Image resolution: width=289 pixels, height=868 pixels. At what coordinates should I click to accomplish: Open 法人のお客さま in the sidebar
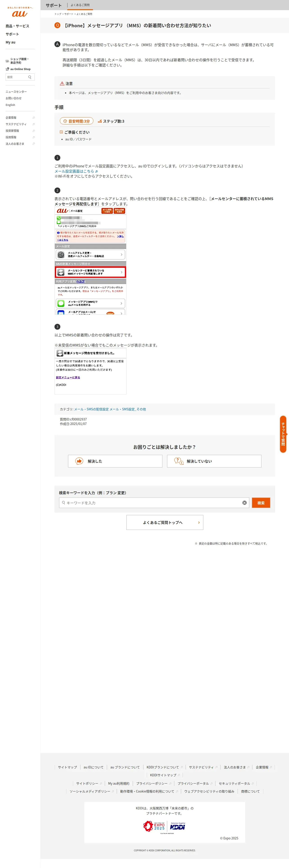coord(15,144)
